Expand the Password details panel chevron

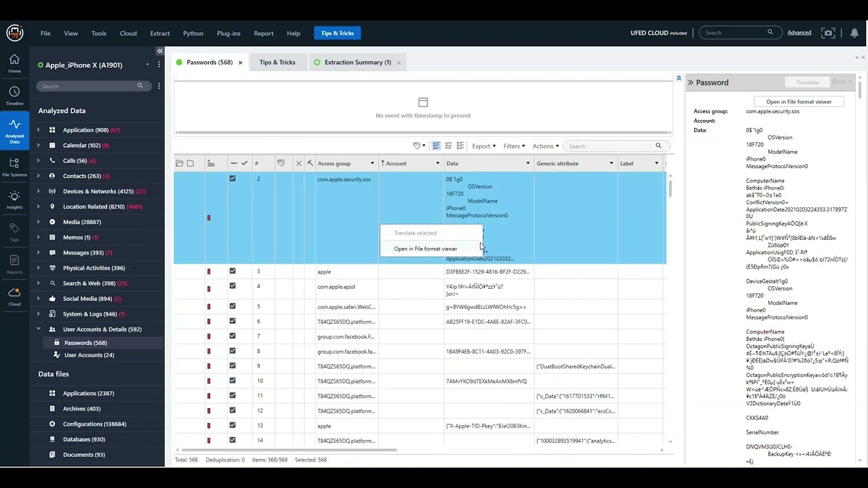(690, 83)
